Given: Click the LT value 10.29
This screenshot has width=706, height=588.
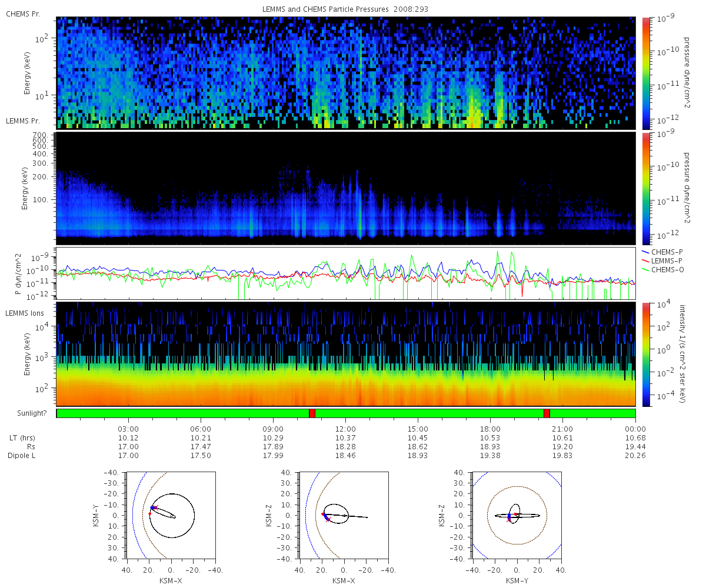Looking at the screenshot, I should click(273, 438).
